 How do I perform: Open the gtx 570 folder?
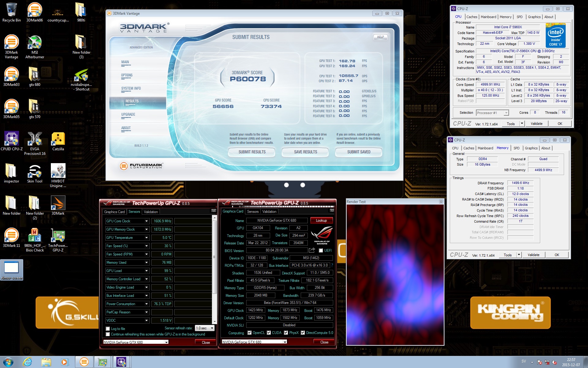tap(35, 109)
